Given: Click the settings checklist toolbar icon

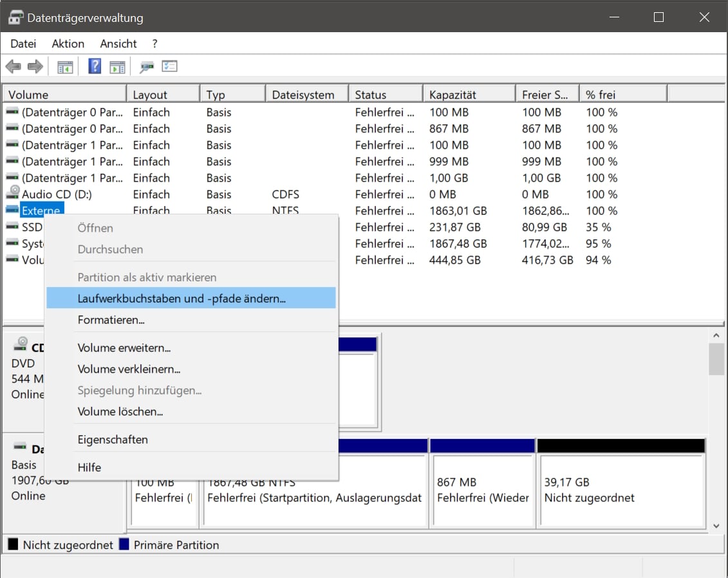Looking at the screenshot, I should pyautogui.click(x=169, y=66).
